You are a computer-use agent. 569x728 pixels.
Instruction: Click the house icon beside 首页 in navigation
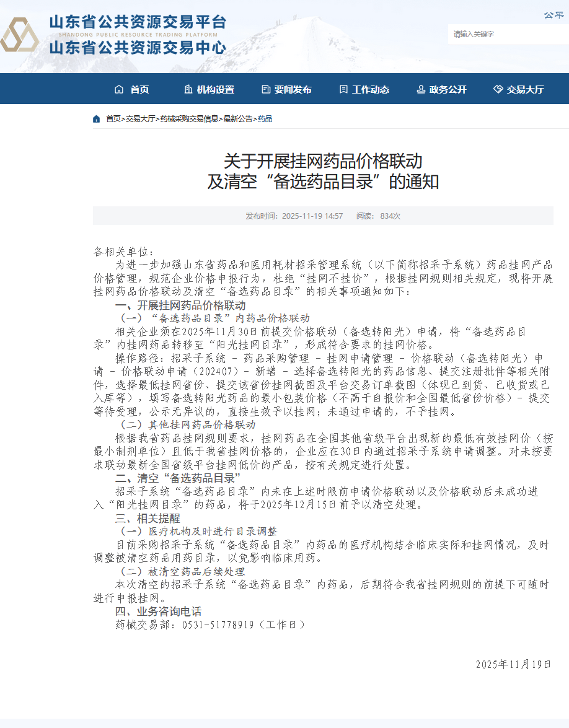(x=119, y=89)
